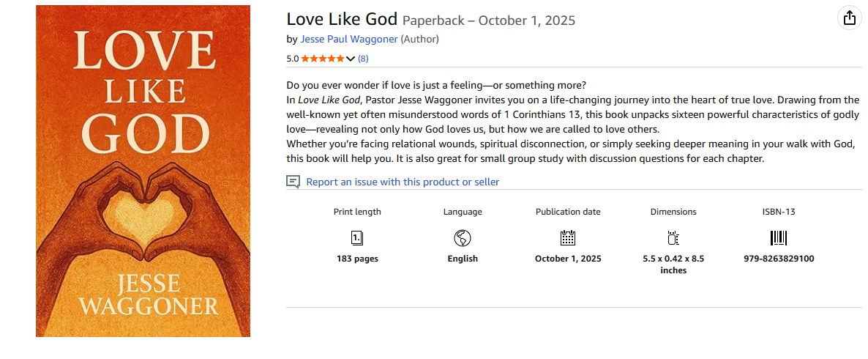Click the dimensions ruler icon
The image size is (868, 359).
tap(673, 237)
